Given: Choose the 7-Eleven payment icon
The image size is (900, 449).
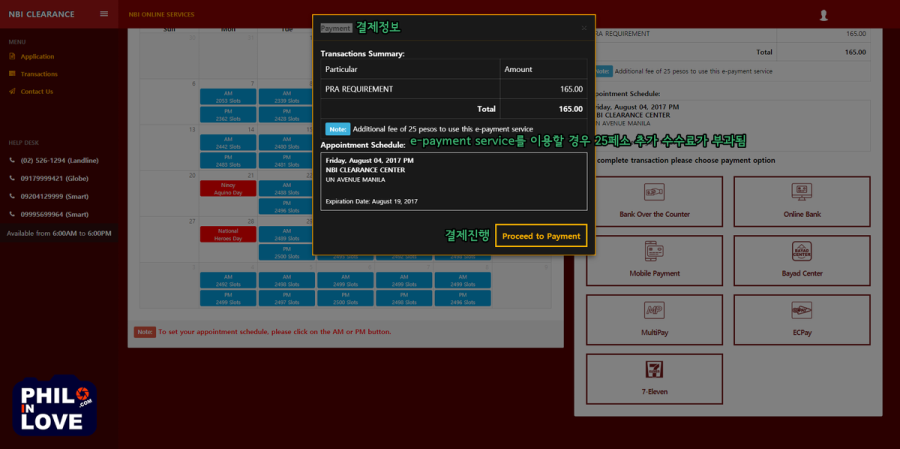Looking at the screenshot, I should [x=654, y=370].
